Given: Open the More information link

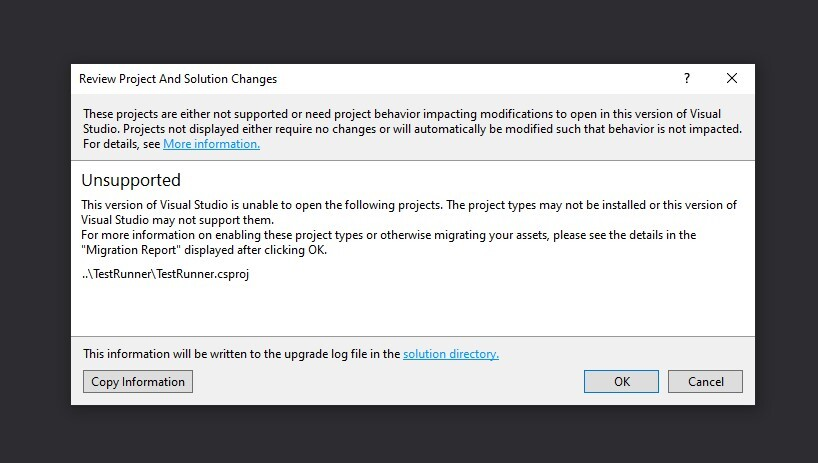Looking at the screenshot, I should click(x=211, y=144).
